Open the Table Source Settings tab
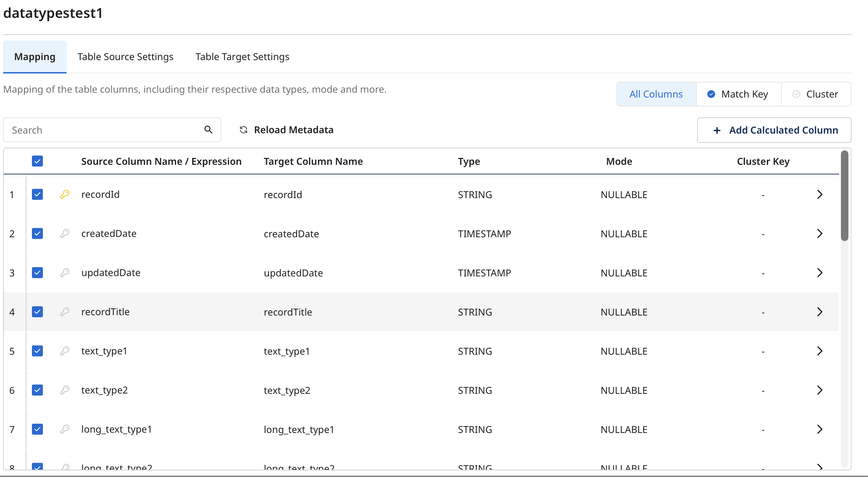This screenshot has width=868, height=480. 125,57
